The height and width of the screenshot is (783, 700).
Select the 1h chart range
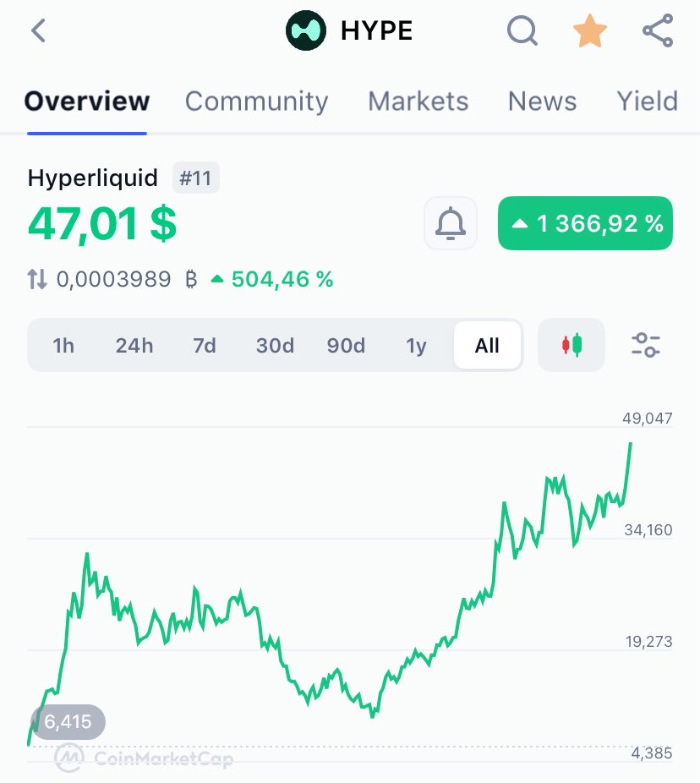tap(63, 346)
